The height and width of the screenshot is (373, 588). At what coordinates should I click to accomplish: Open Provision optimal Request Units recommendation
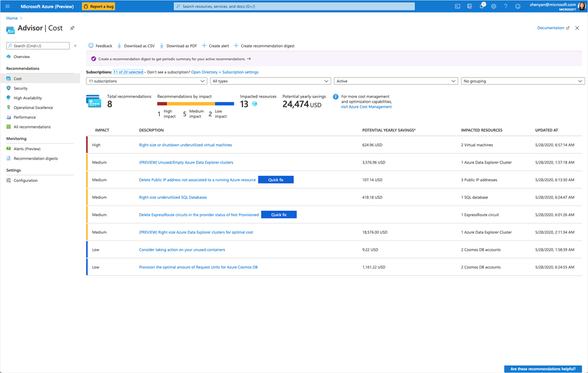198,267
